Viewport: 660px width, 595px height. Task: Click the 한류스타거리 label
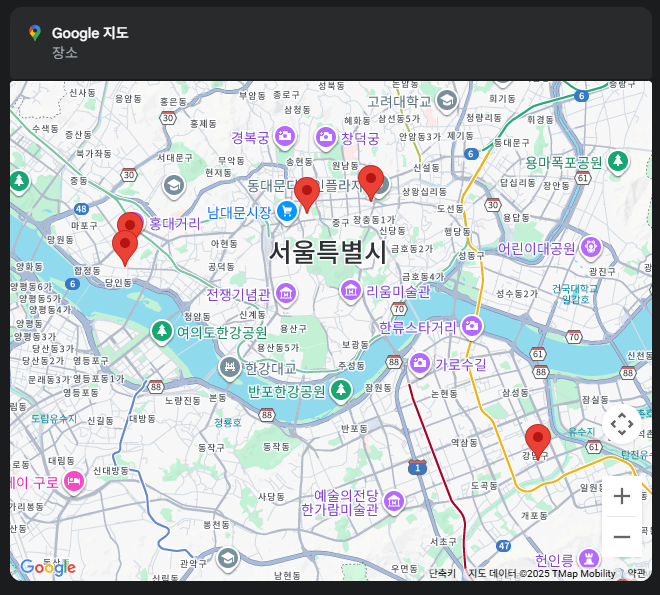click(418, 327)
